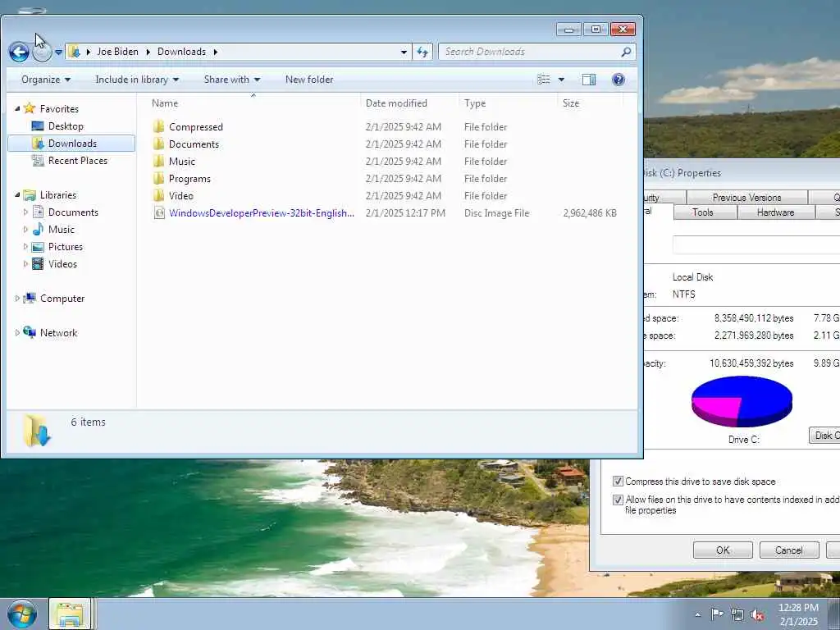Viewport: 840px width, 630px height.
Task: Click the Forward navigation arrow in Explorer
Action: [42, 52]
